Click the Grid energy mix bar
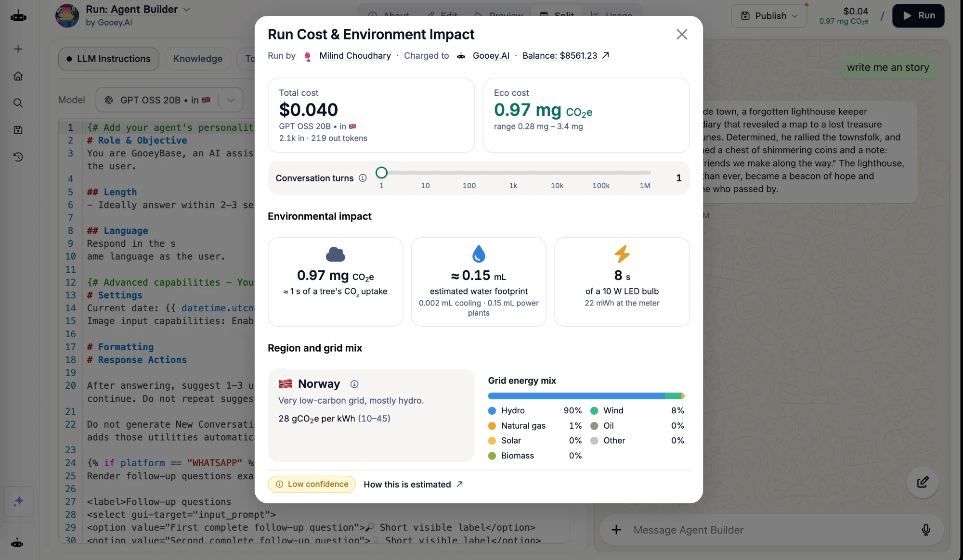 [x=586, y=396]
